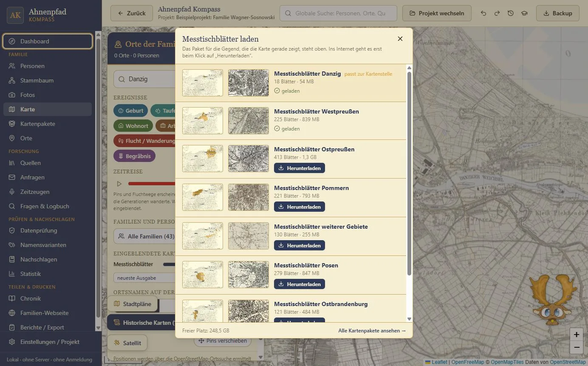The width and height of the screenshot is (588, 366).
Task: Download the Messtischblätter Ostpreußen package
Action: click(x=300, y=168)
